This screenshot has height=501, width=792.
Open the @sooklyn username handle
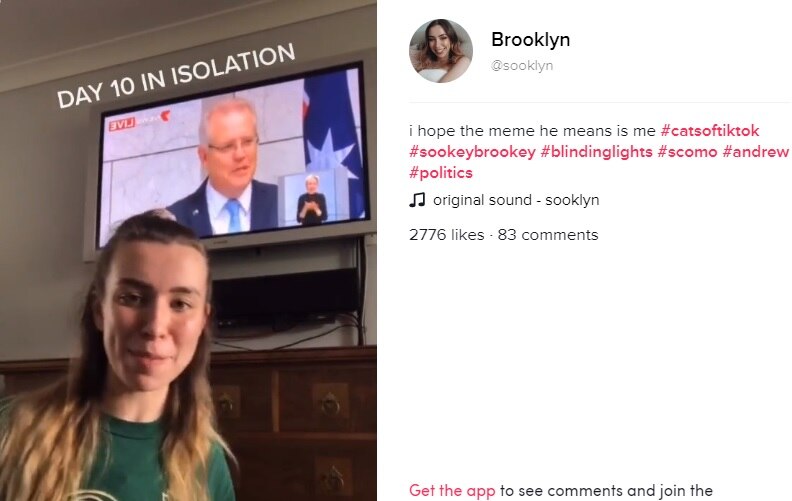click(522, 66)
